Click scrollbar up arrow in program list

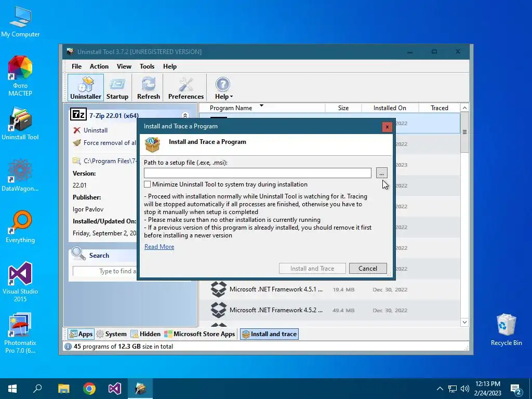464,108
